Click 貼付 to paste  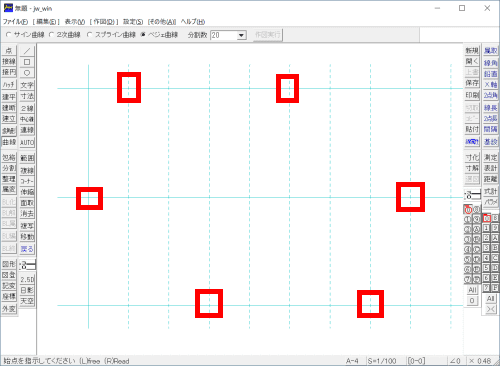[472, 129]
